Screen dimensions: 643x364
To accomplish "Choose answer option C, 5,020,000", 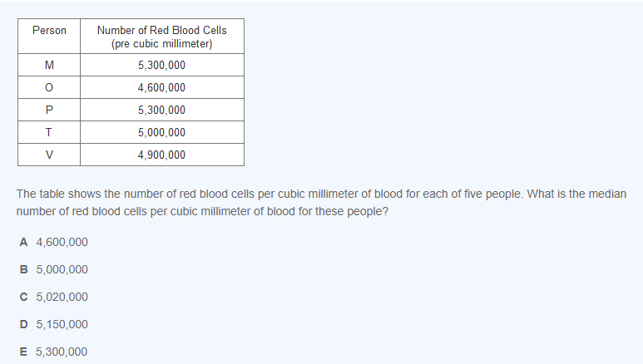I will coord(53,297).
